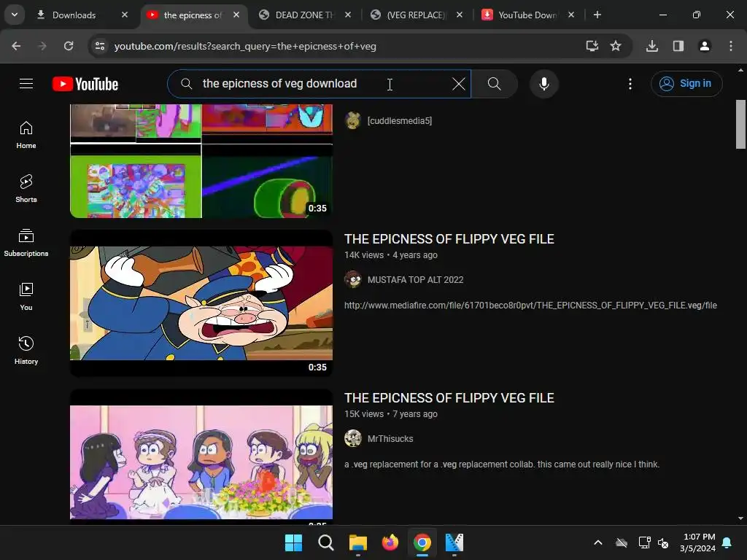Open MrThisucks channel
Screen dimensions: 747x560
(x=390, y=439)
